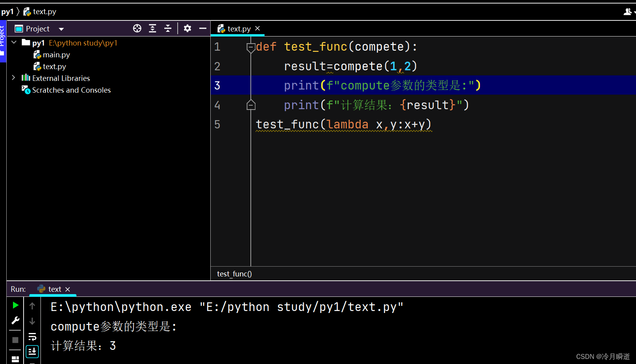636x364 pixels.
Task: Expand External Libraries tree node
Action: point(14,78)
